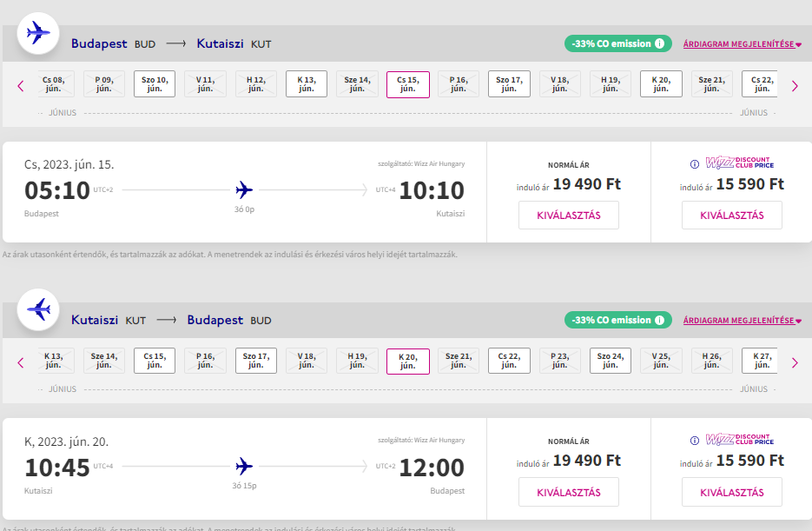
Task: Go to previous outbound dates with left arrow
Action: coord(21,85)
